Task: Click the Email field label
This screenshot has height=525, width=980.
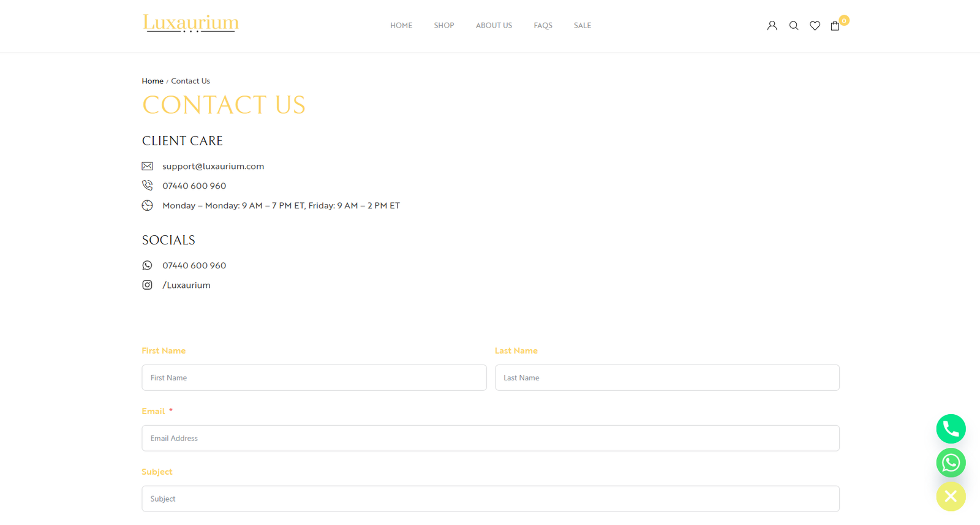Action: pos(153,411)
